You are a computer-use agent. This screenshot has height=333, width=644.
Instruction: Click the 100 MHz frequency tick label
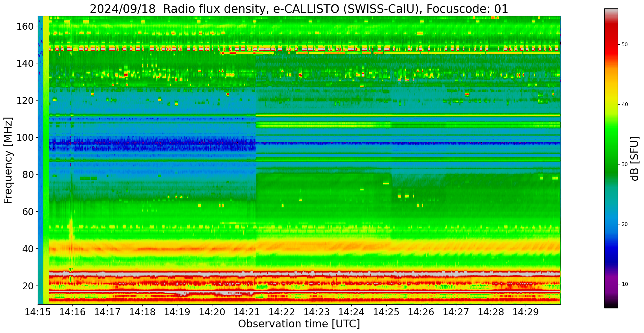tap(25, 137)
